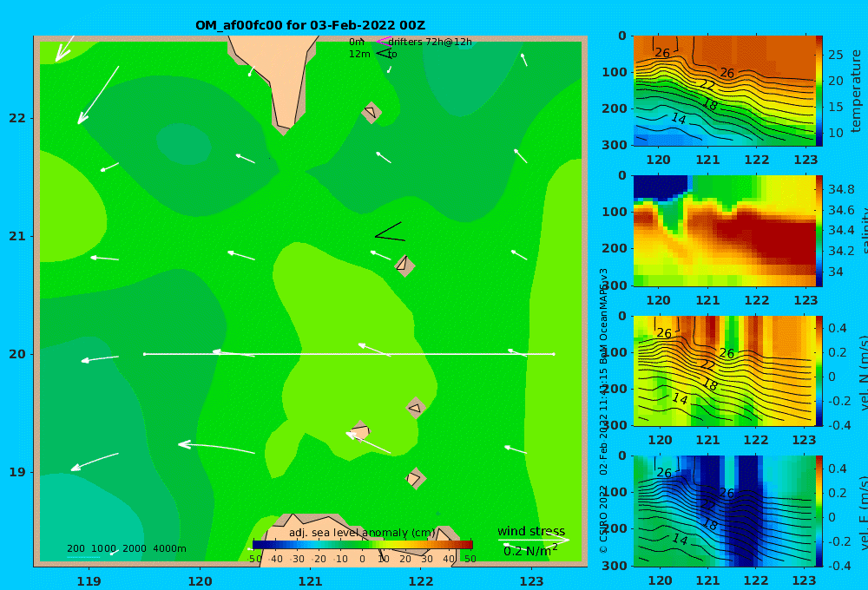Click the longitude 121 label under the main map
Screen dimensions: 868x590
point(311,581)
